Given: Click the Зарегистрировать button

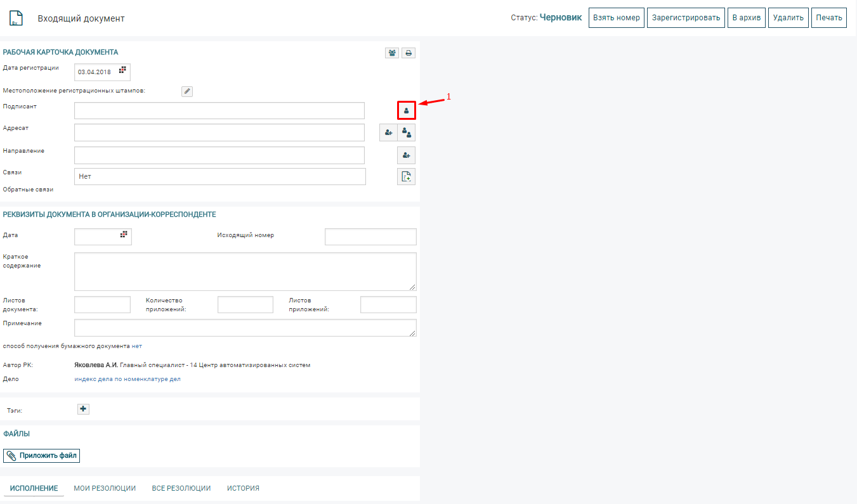Looking at the screenshot, I should tap(686, 18).
